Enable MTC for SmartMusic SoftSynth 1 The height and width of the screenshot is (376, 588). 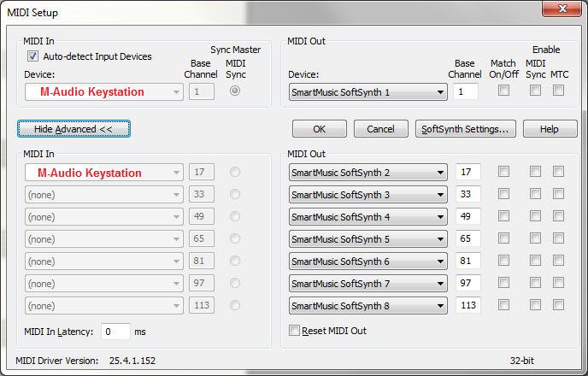558,91
